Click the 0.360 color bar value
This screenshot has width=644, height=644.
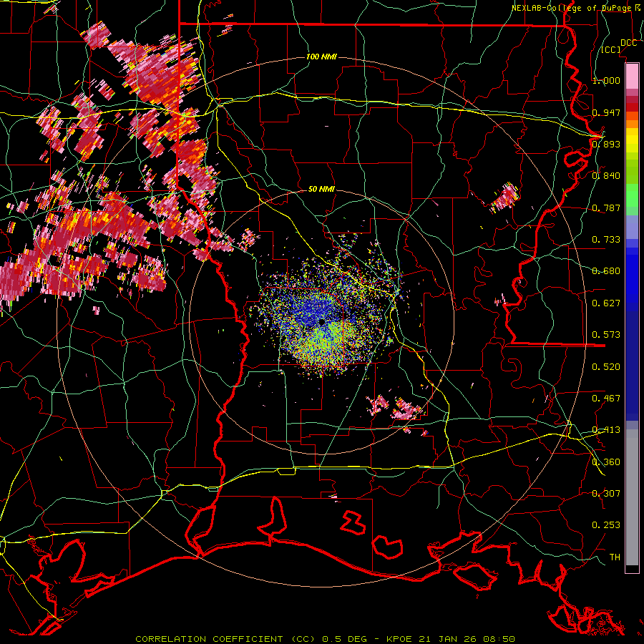[x=606, y=462]
